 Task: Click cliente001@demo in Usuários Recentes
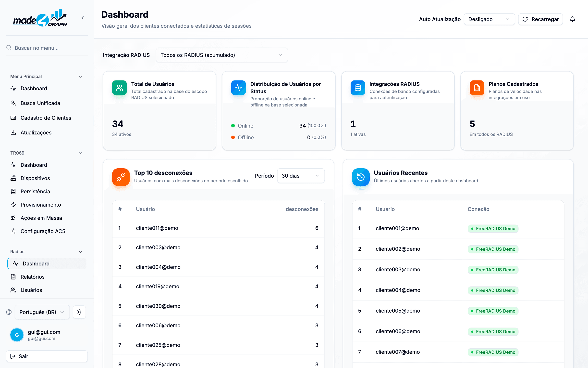(x=397, y=228)
